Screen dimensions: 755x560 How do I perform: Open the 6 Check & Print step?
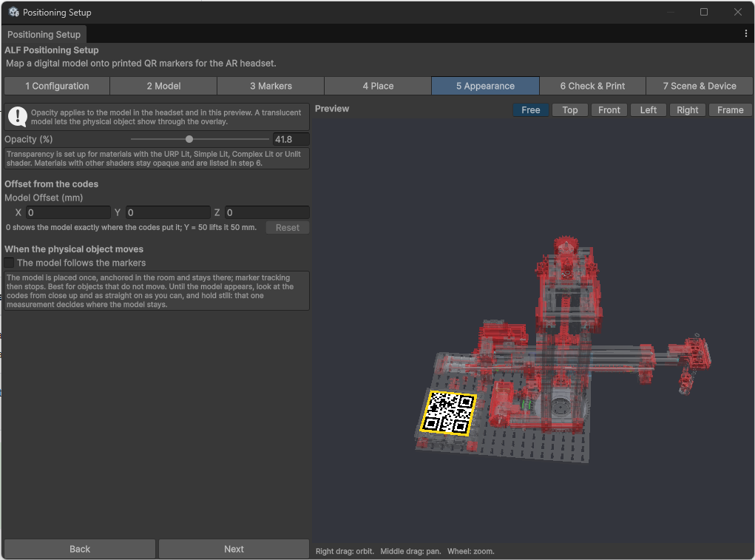592,86
